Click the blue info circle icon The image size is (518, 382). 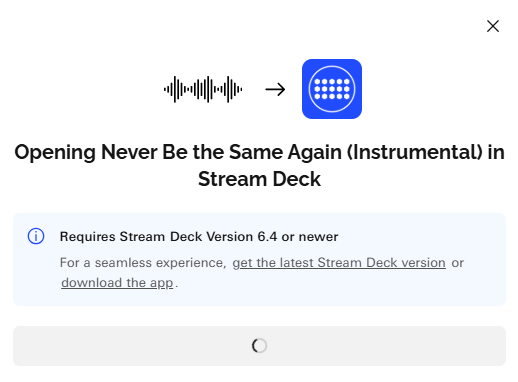click(x=36, y=236)
